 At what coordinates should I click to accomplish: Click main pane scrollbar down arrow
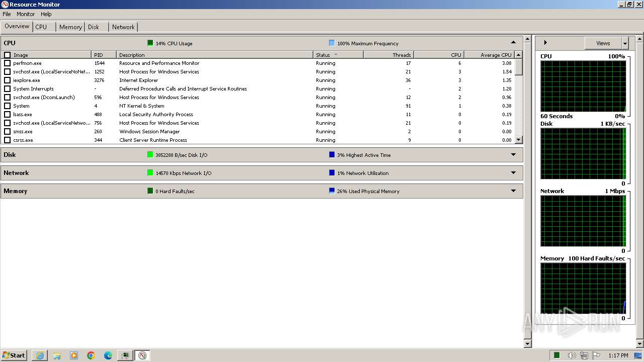tap(527, 344)
